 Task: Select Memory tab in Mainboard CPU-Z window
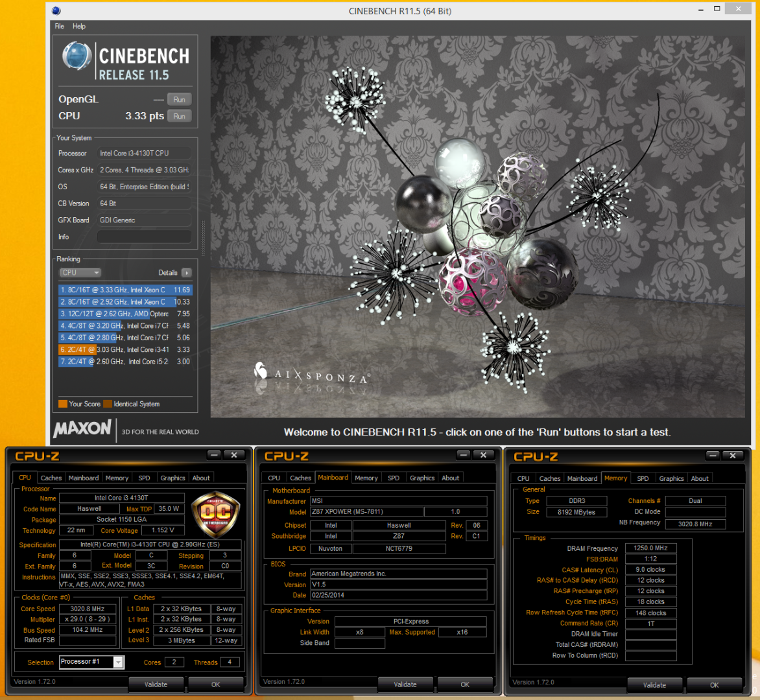pos(366,478)
